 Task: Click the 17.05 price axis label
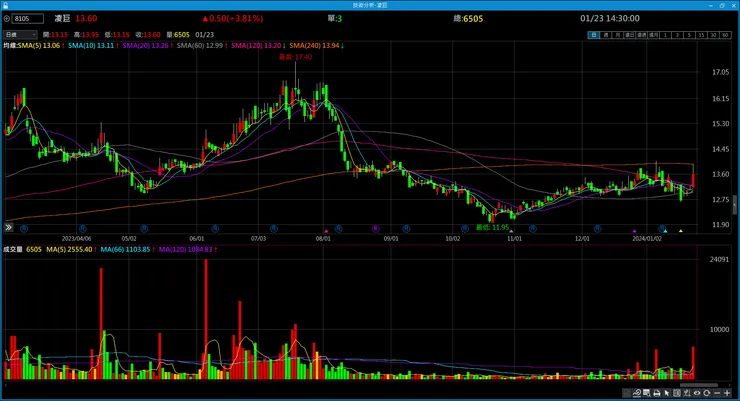[721, 72]
